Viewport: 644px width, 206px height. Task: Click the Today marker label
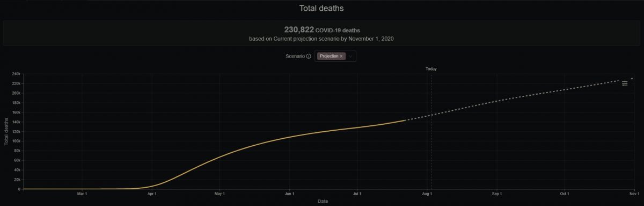431,69
